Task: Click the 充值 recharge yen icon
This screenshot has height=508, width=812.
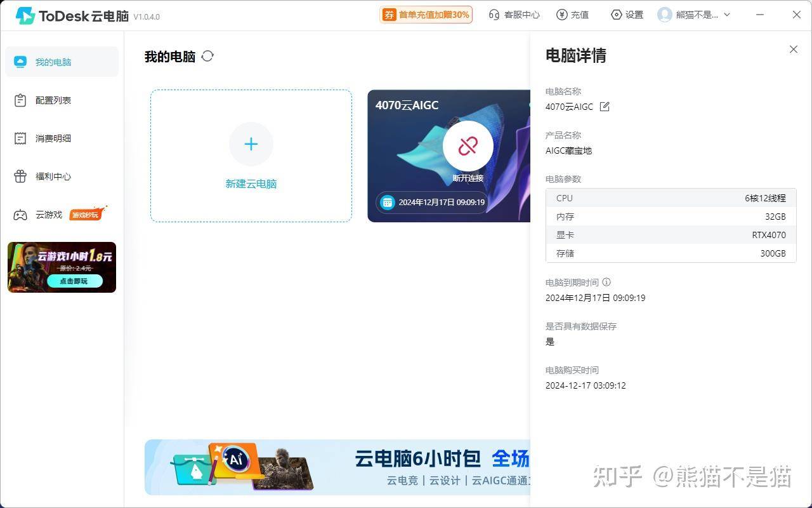Action: click(561, 15)
